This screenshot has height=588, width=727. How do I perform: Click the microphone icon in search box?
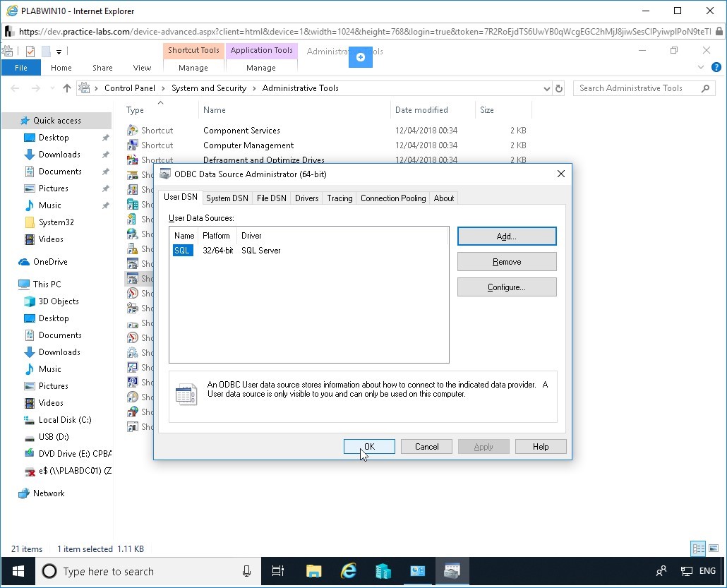[246, 571]
